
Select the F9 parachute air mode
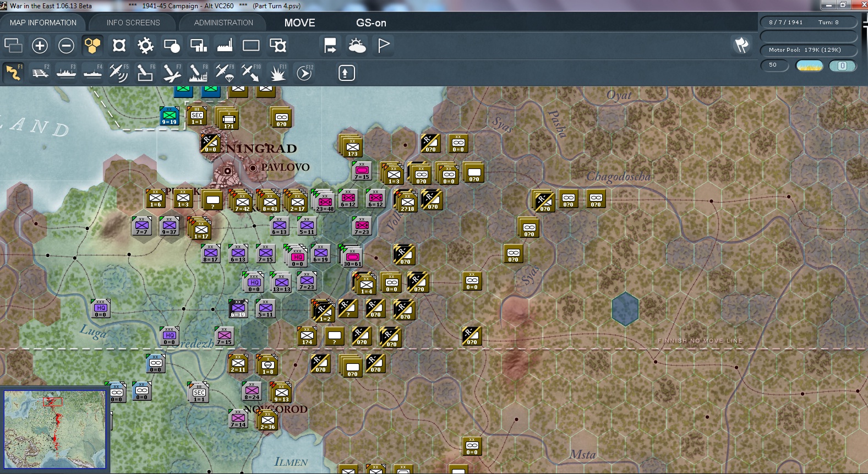coord(225,73)
